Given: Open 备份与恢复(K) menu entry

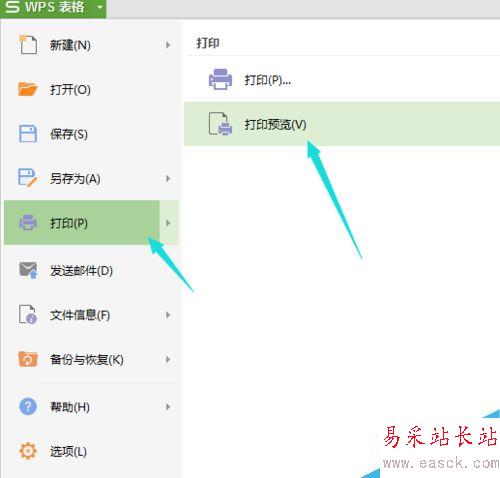Looking at the screenshot, I should (x=92, y=359).
